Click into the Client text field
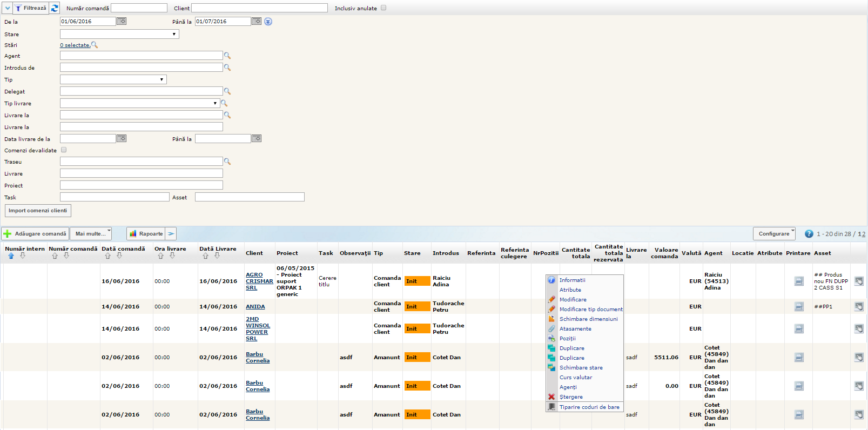The image size is (868, 430). tap(259, 8)
